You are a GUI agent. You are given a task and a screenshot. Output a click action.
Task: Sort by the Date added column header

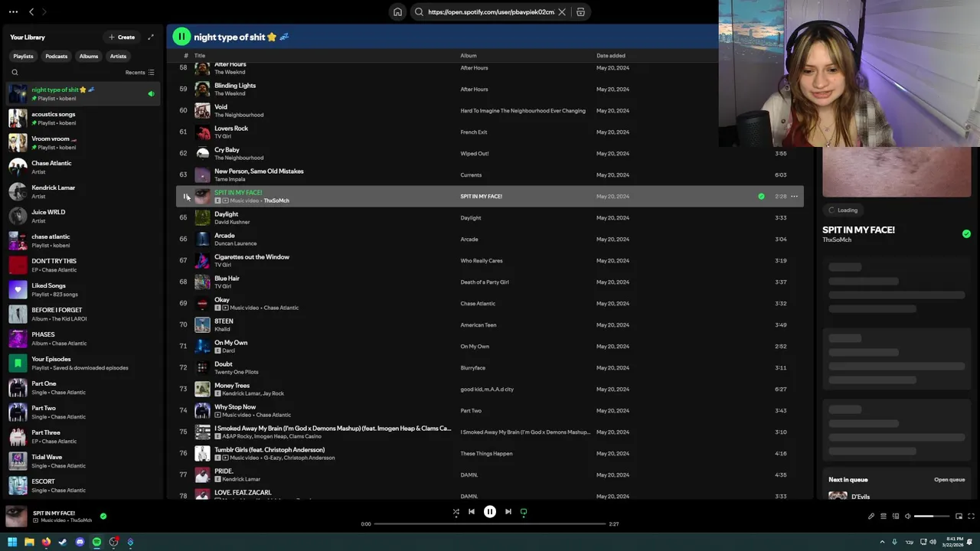point(611,56)
